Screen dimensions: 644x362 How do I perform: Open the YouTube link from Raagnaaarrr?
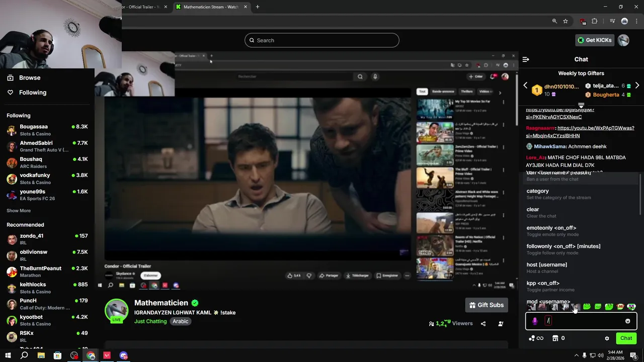coord(580,132)
